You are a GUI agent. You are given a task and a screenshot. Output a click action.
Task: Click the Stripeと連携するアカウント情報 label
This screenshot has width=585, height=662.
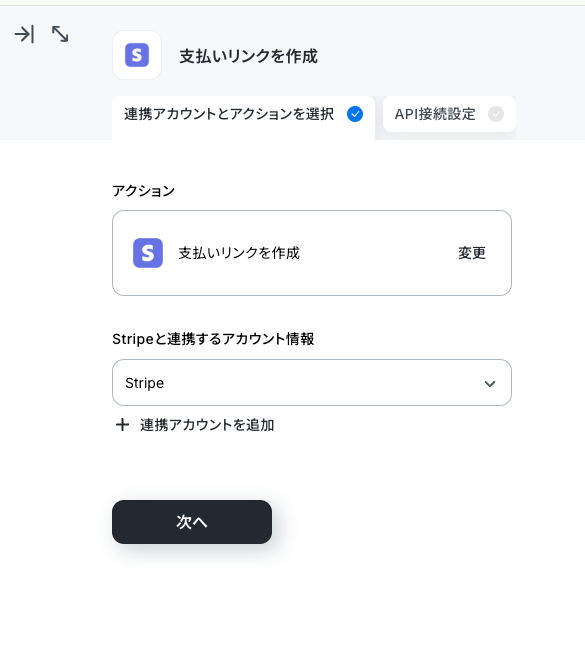(x=213, y=339)
